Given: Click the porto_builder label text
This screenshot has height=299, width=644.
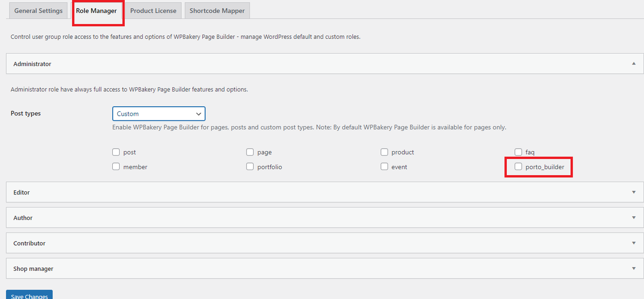Looking at the screenshot, I should click(x=545, y=167).
